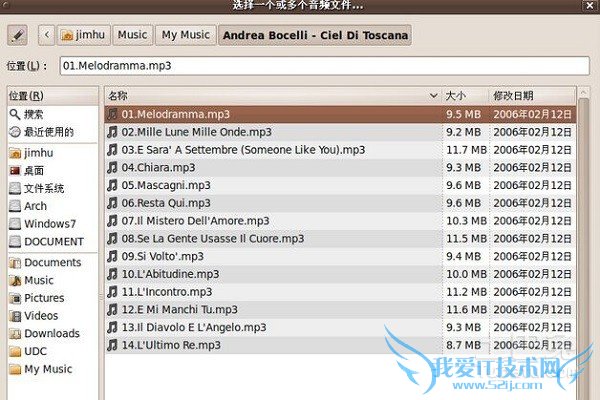This screenshot has height=400, width=600.
Task: Go to My Music in path bar
Action: (186, 35)
